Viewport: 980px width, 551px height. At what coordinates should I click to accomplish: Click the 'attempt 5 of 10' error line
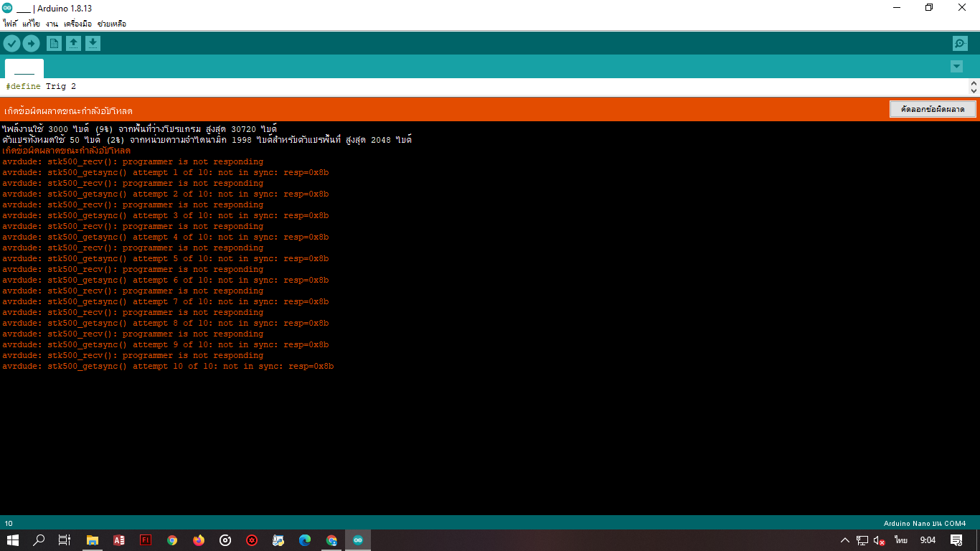click(x=165, y=258)
